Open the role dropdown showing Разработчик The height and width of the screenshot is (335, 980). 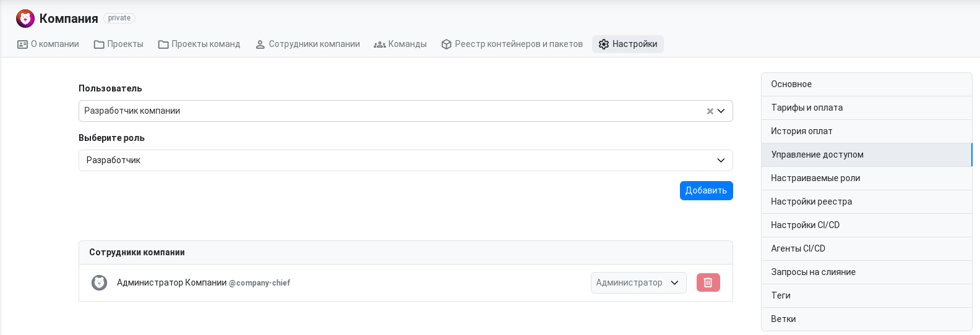coord(406,161)
